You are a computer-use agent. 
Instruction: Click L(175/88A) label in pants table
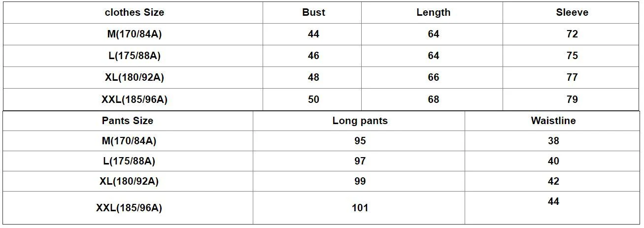[129, 161]
